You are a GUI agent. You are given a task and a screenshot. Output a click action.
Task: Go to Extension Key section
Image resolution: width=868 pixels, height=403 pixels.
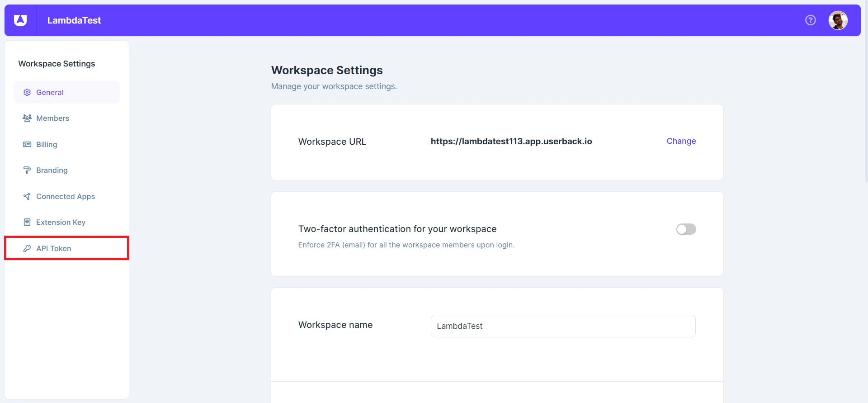(61, 222)
